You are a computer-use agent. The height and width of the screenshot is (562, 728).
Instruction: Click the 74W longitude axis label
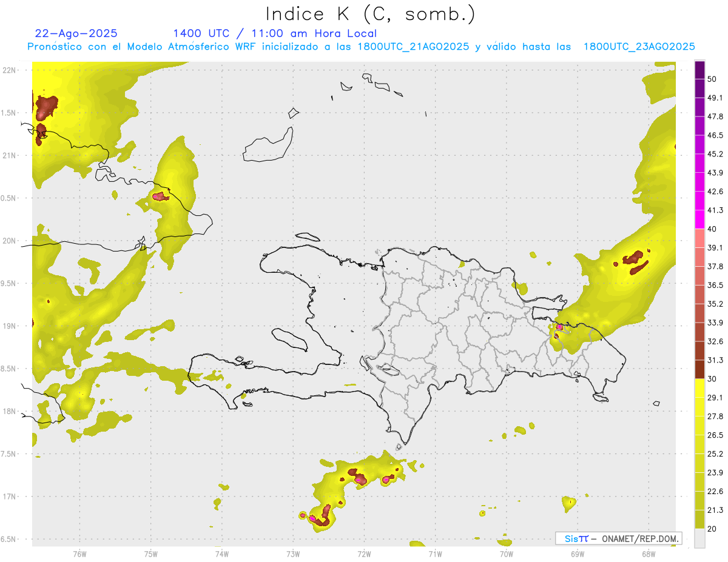point(221,554)
